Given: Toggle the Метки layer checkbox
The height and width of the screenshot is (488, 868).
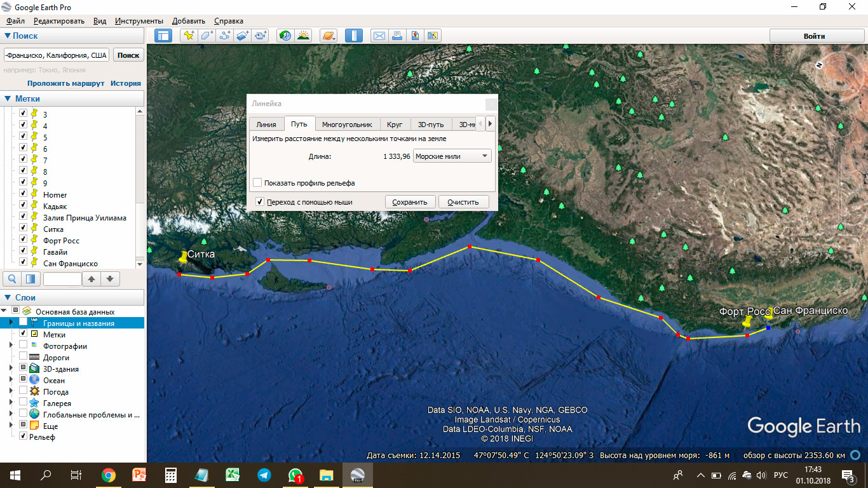Looking at the screenshot, I should pos(24,334).
